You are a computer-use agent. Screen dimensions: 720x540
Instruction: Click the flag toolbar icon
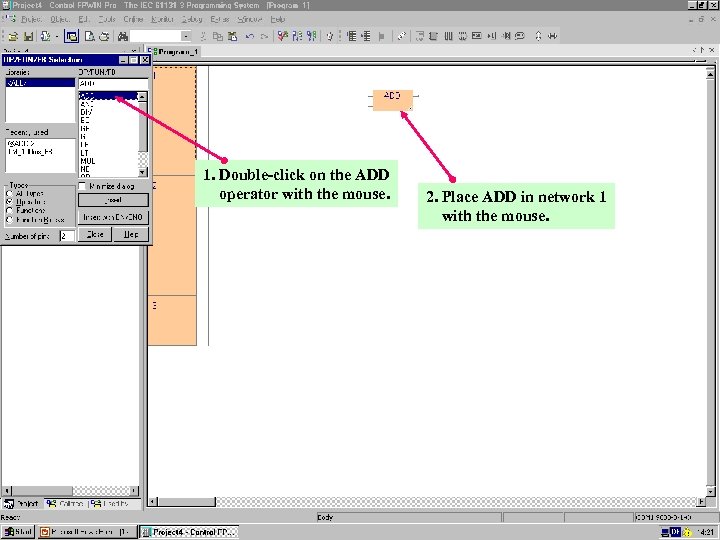click(x=381, y=36)
